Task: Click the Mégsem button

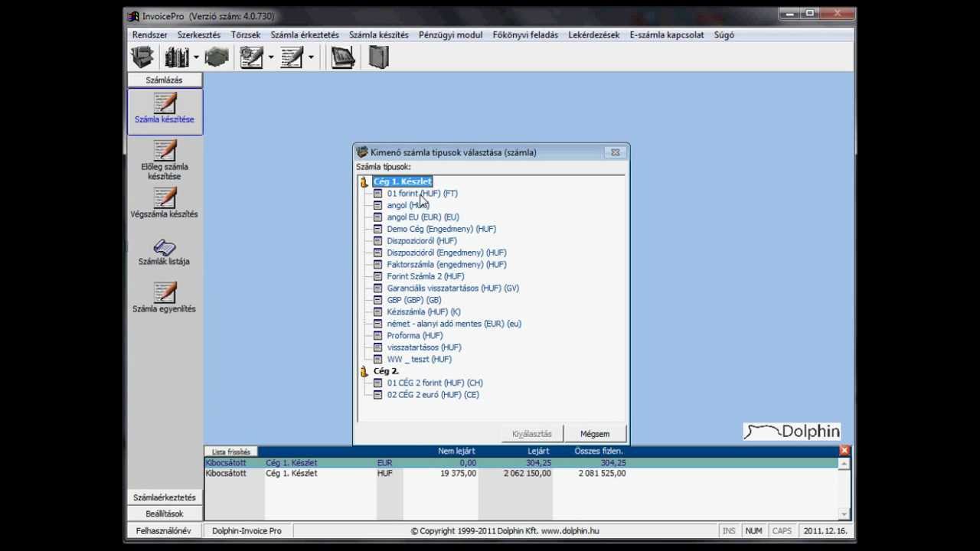Action: 595,434
